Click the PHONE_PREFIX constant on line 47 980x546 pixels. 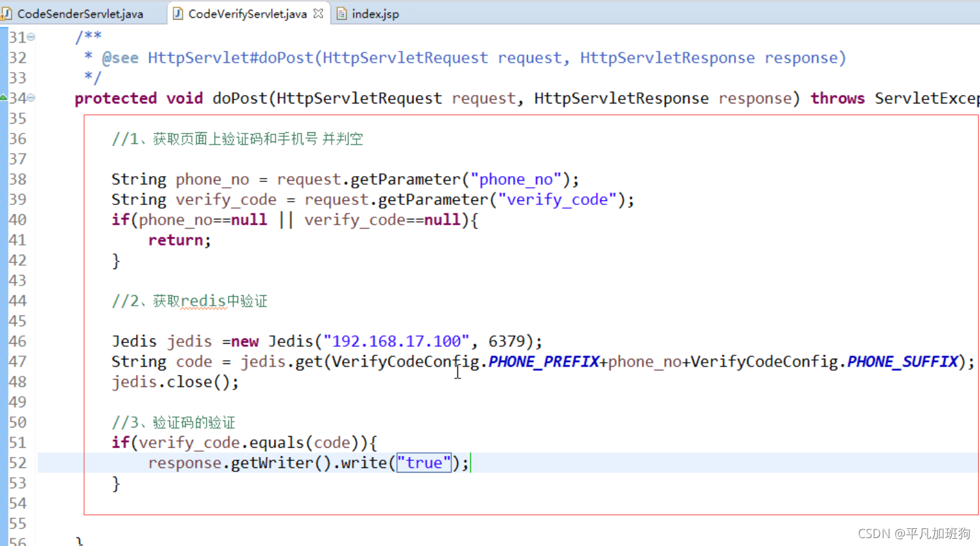pyautogui.click(x=544, y=361)
